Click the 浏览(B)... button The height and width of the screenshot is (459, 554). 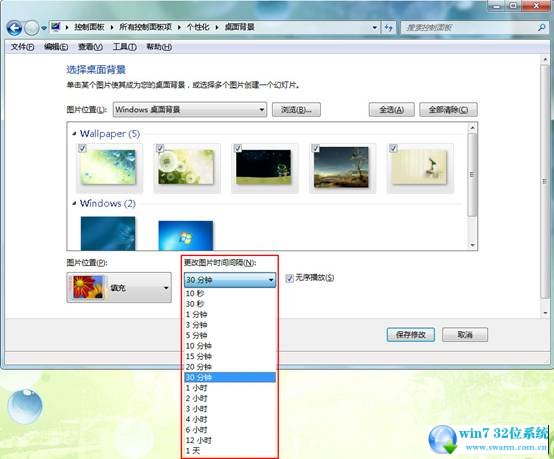click(296, 110)
